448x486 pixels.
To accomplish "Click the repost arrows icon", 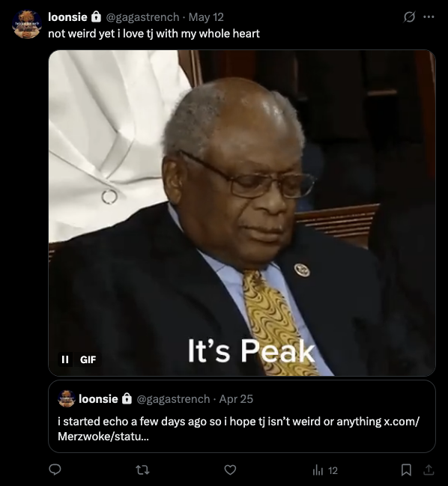I will click(142, 470).
